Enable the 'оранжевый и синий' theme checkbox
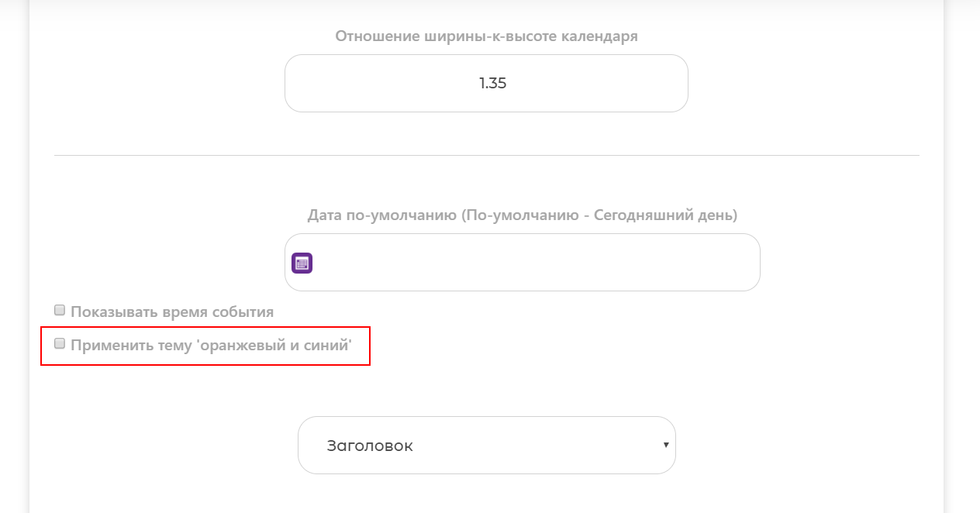Viewport: 980px width, 513px height. coord(60,344)
